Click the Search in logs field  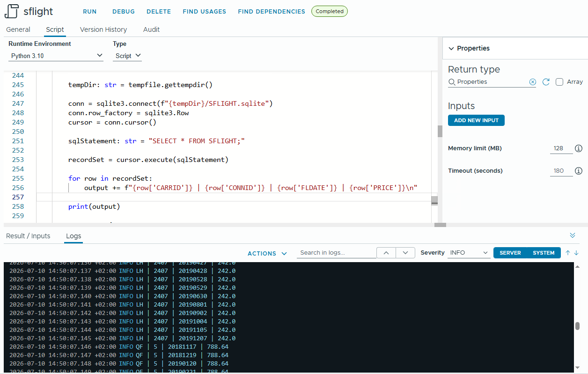(336, 253)
